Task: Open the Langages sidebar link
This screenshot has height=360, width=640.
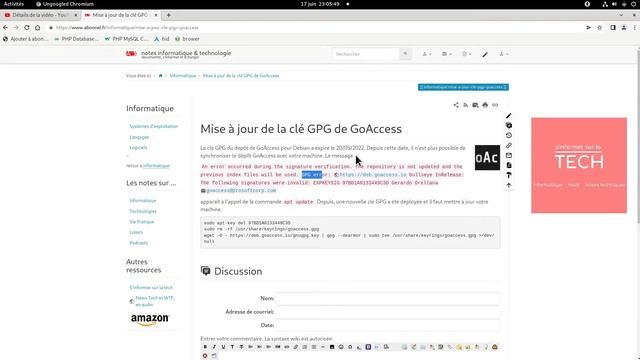Action: [139, 137]
